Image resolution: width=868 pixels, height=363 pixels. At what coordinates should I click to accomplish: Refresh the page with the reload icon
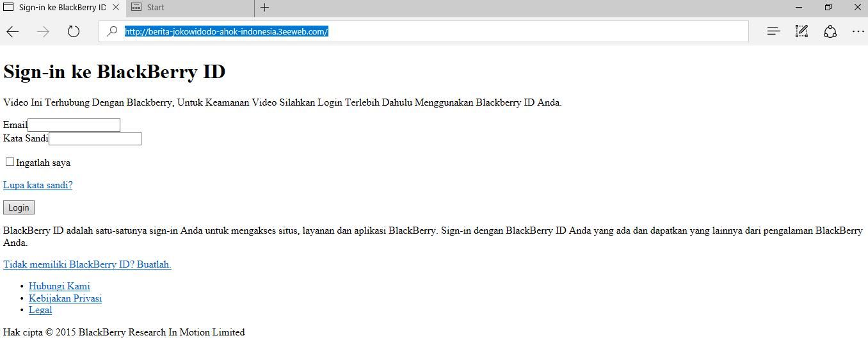point(74,31)
